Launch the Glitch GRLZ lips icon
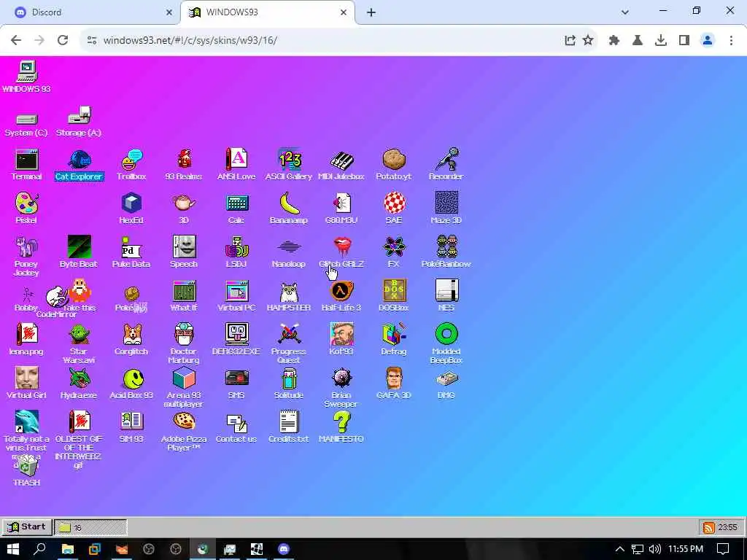 (341, 247)
